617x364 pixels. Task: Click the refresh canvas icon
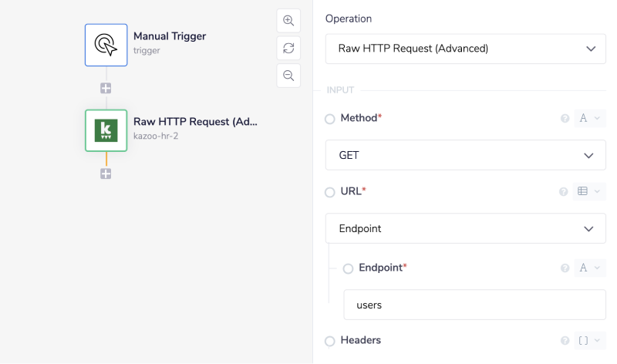pyautogui.click(x=288, y=48)
